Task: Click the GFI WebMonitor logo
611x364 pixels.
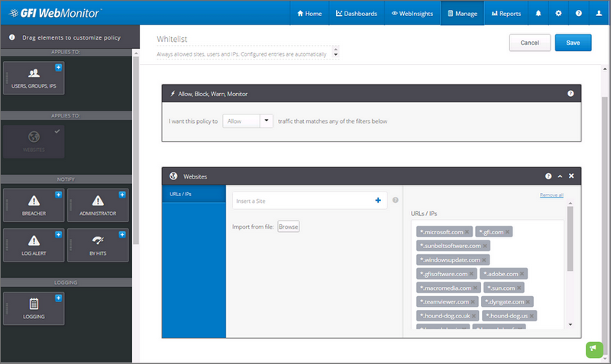Action: tap(54, 13)
